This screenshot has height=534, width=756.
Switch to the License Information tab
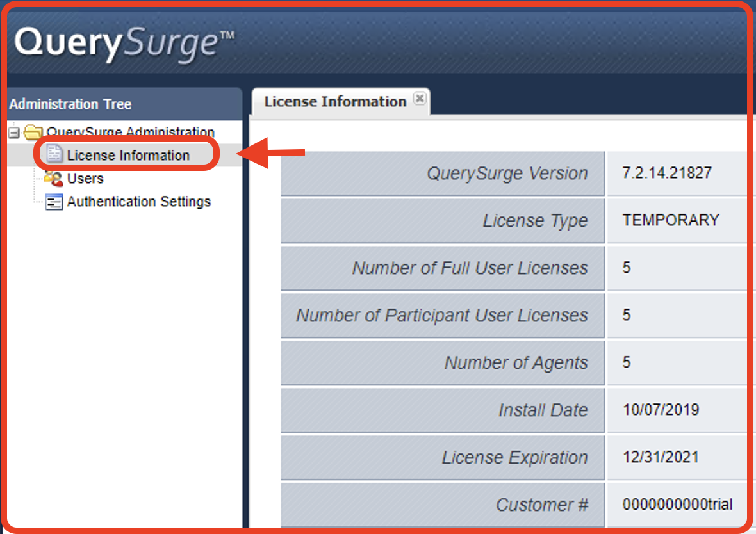click(335, 102)
